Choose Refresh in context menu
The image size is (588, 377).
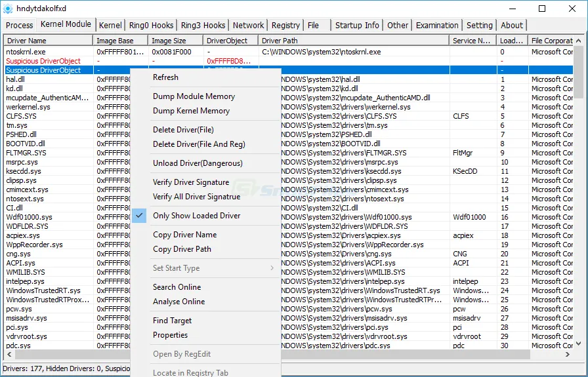(205, 77)
